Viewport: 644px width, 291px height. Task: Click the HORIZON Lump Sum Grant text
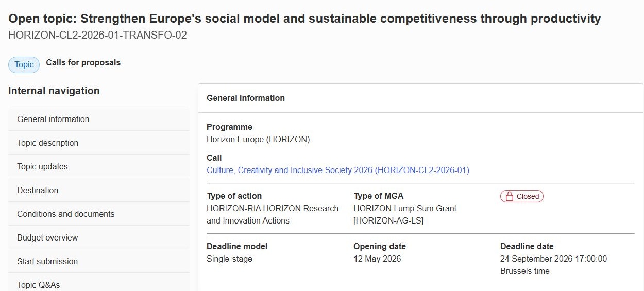point(405,208)
